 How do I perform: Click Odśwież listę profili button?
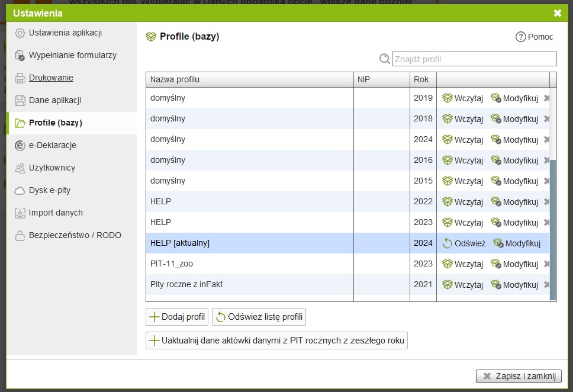click(x=259, y=317)
